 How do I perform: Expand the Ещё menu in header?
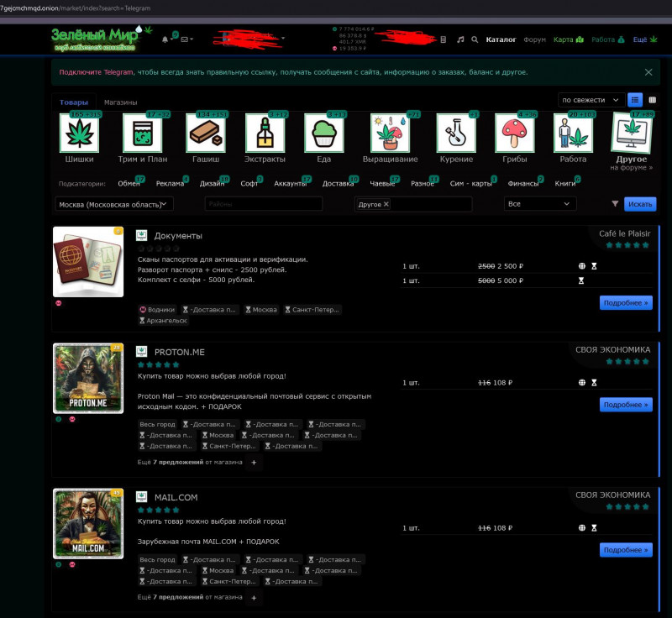coord(643,39)
